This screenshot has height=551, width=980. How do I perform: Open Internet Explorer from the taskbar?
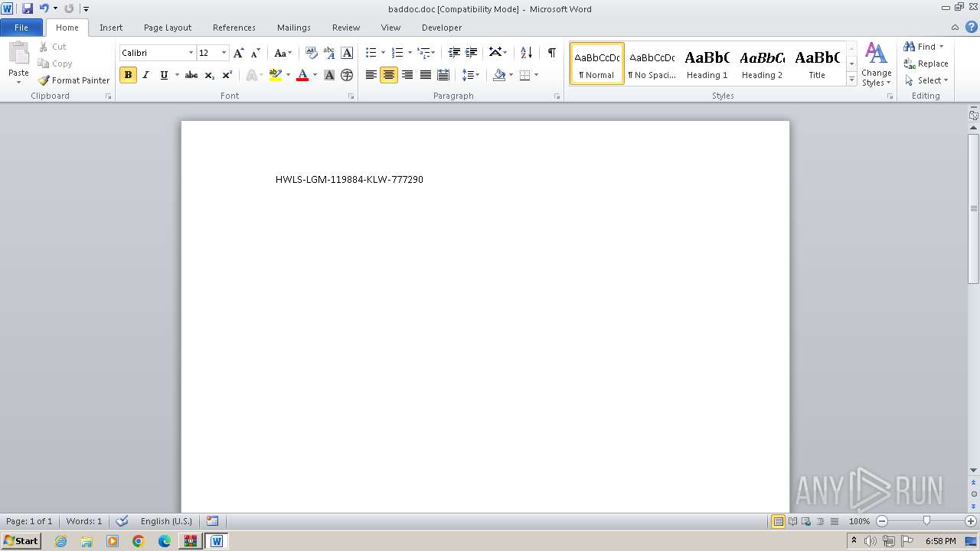pyautogui.click(x=60, y=541)
